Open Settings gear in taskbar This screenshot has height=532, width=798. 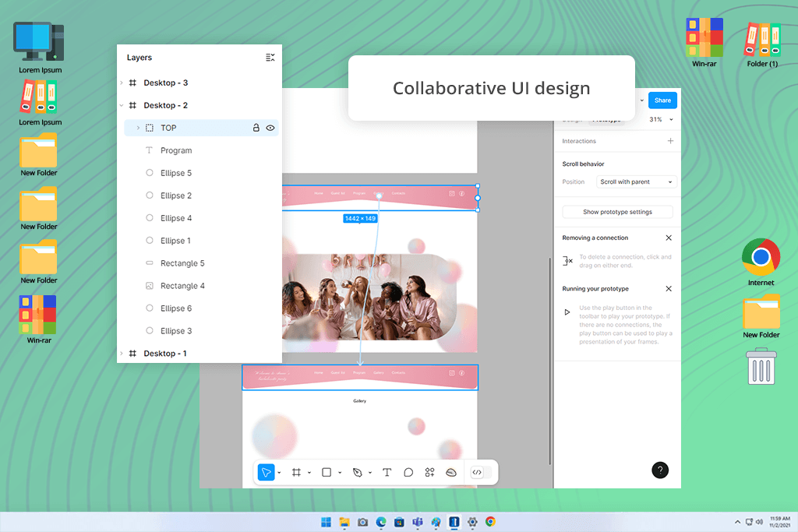pyautogui.click(x=472, y=522)
